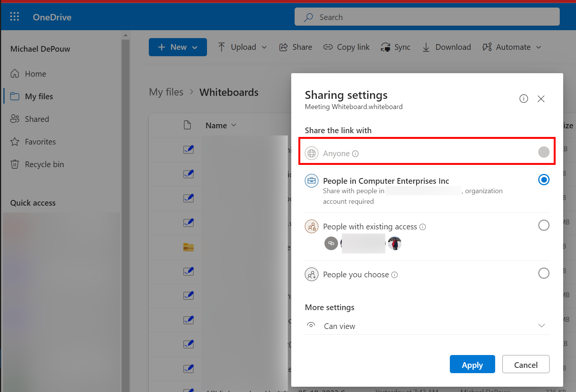
Task: Click Copy link in the command bar
Action: (347, 47)
